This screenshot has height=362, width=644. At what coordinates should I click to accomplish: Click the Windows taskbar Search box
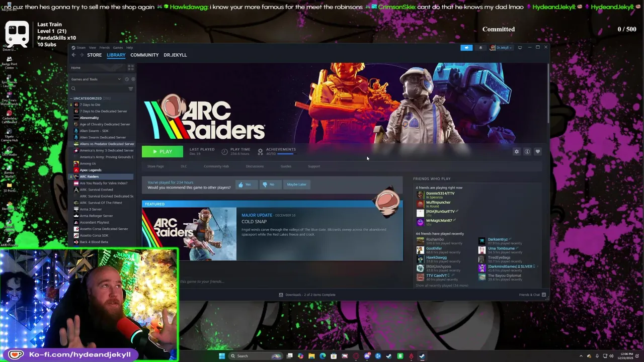pos(256,356)
